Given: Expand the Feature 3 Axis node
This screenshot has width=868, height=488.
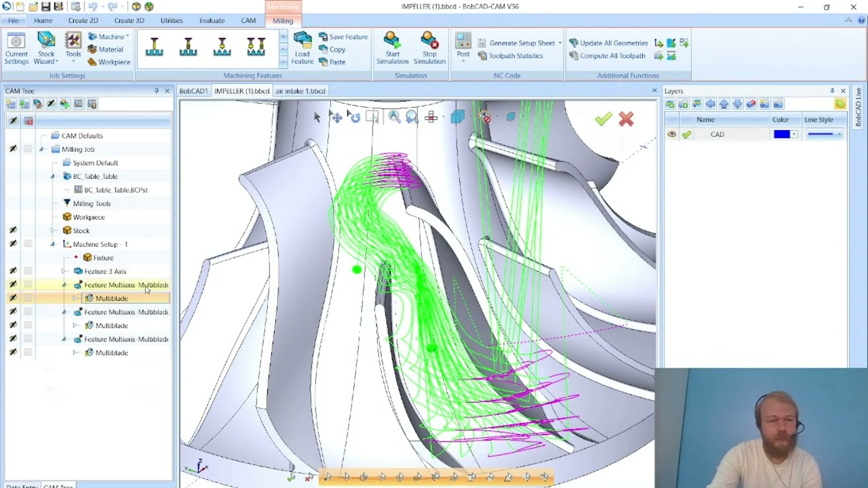Looking at the screenshot, I should [x=64, y=271].
